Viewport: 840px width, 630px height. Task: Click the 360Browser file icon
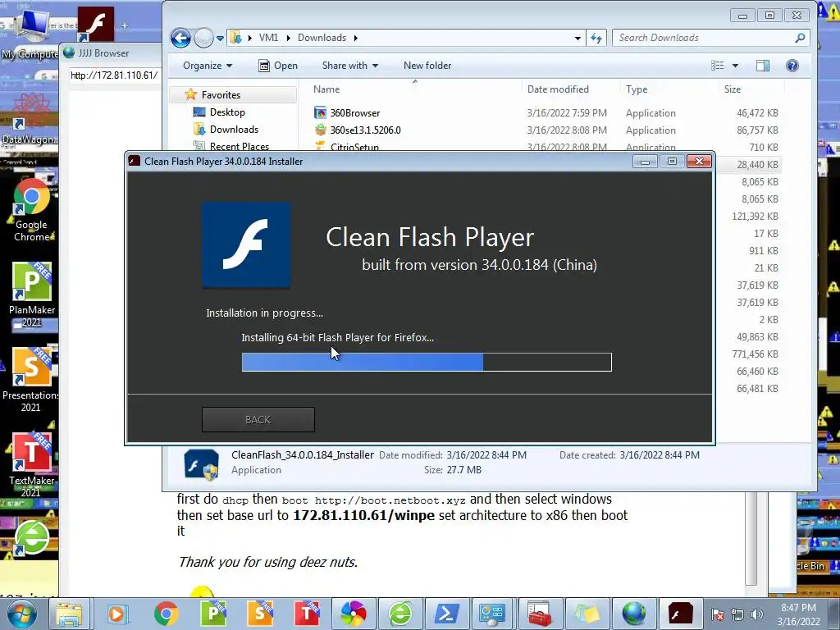click(x=321, y=113)
